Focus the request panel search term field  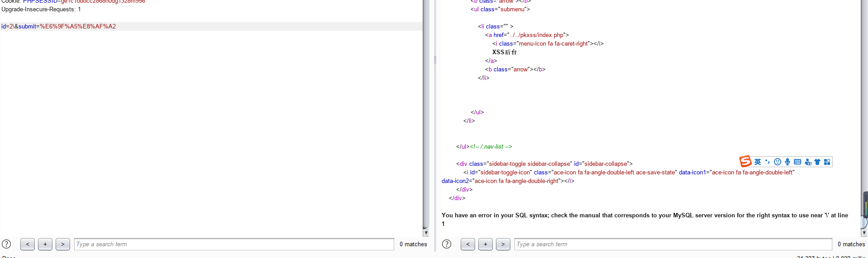tap(234, 244)
